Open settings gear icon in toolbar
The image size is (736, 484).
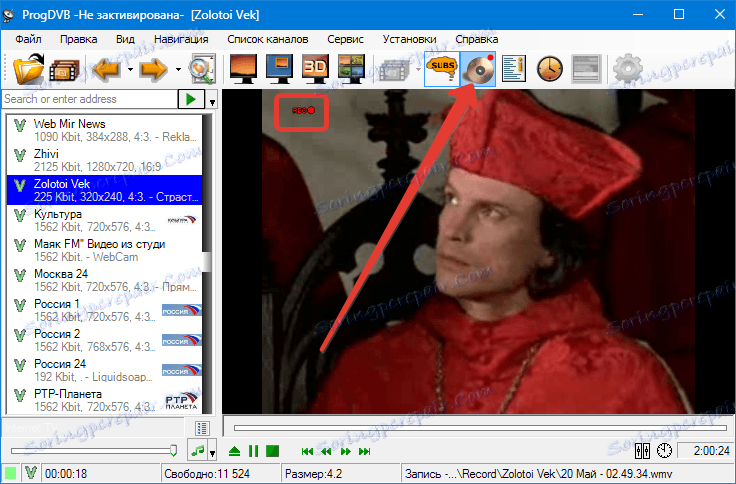(628, 69)
